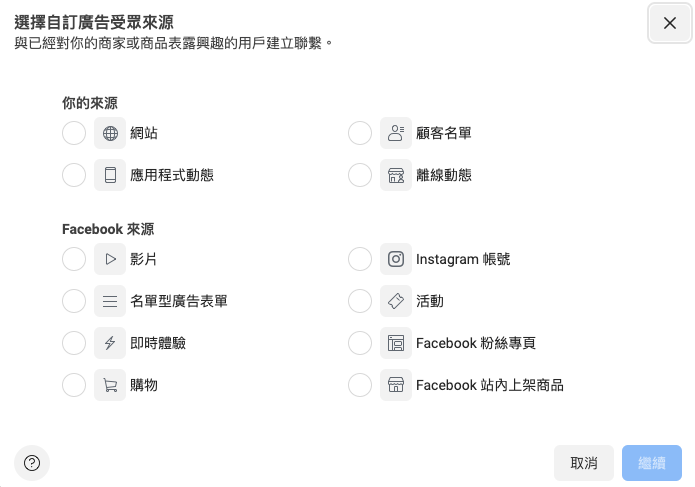Viewport: 695px width, 487px height.
Task: Click the 取消 button
Action: (x=584, y=463)
